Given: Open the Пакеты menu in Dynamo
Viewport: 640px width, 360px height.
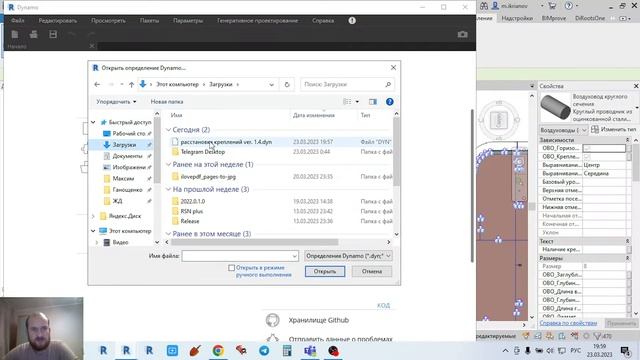Looking at the screenshot, I should pos(149,20).
